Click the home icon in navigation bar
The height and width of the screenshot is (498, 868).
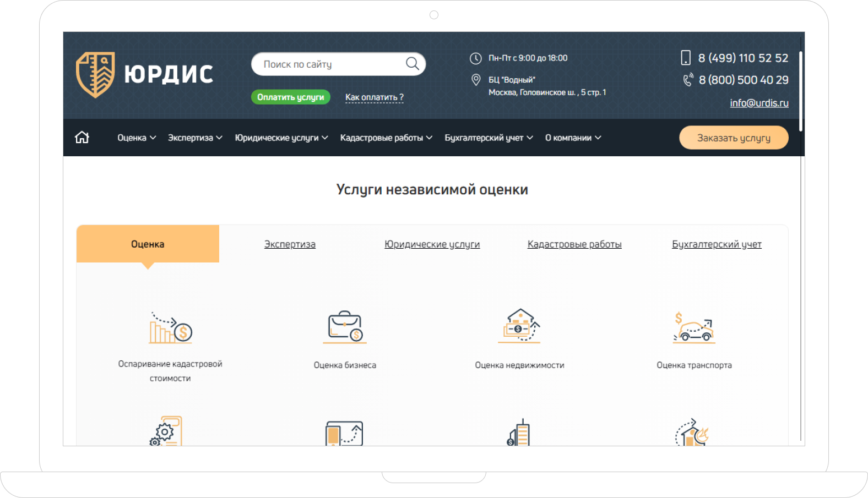point(82,138)
